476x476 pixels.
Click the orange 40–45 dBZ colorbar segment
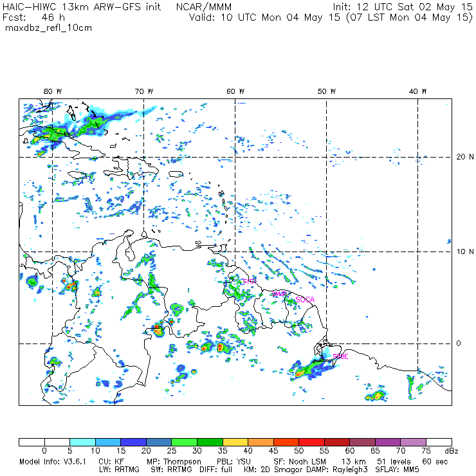(x=261, y=442)
